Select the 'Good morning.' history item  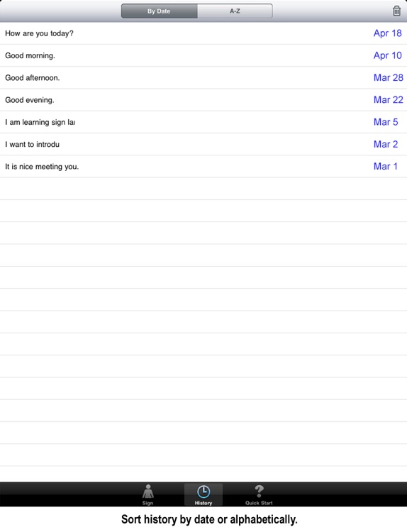203,55
